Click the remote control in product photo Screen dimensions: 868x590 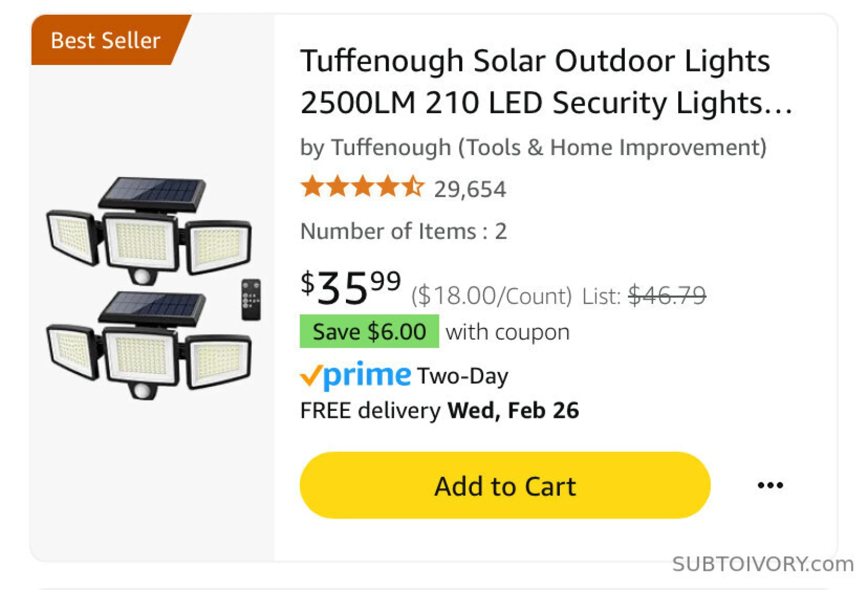tap(251, 299)
